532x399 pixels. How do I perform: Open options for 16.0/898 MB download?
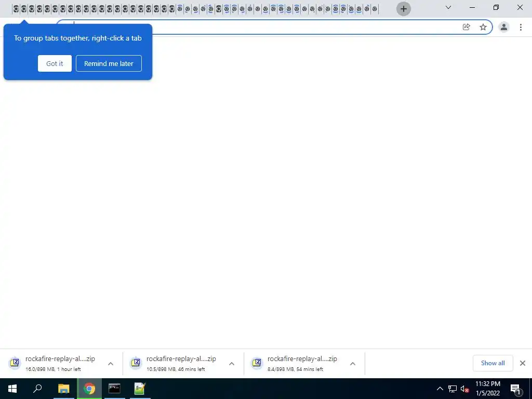pyautogui.click(x=111, y=363)
